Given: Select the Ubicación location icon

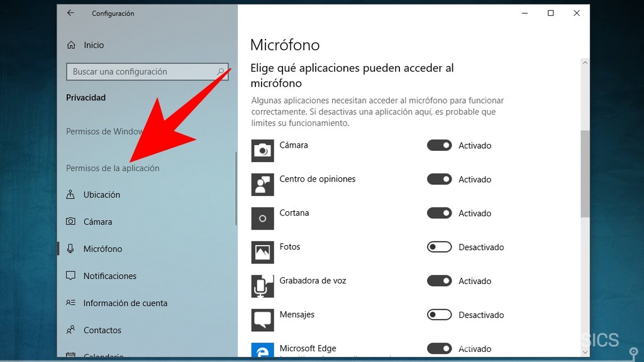Looking at the screenshot, I should click(70, 195).
